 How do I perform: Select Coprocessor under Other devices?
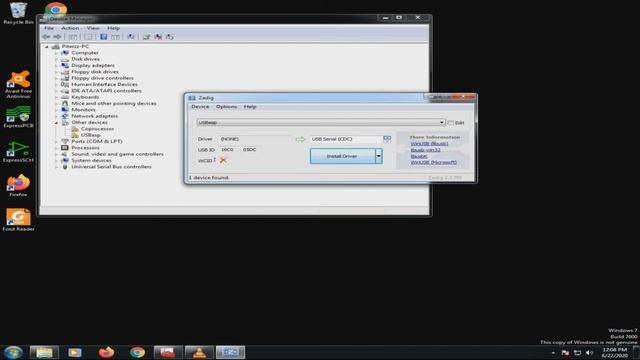coord(98,129)
